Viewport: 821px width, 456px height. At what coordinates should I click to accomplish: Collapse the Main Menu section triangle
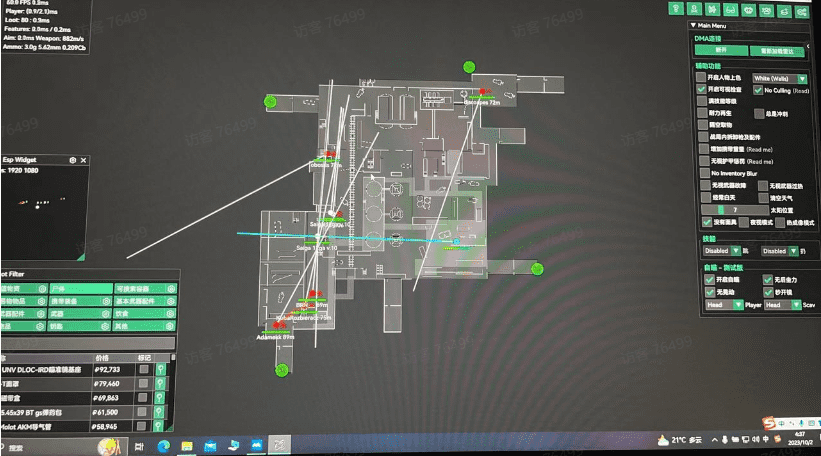[x=695, y=25]
